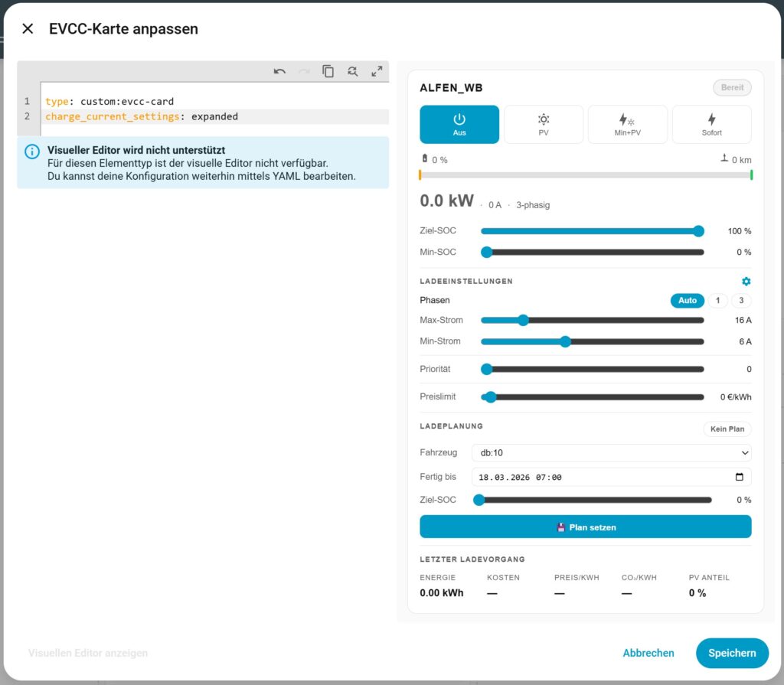
Task: Close the EVCC-Karte anpassen dialog
Action: tap(28, 29)
